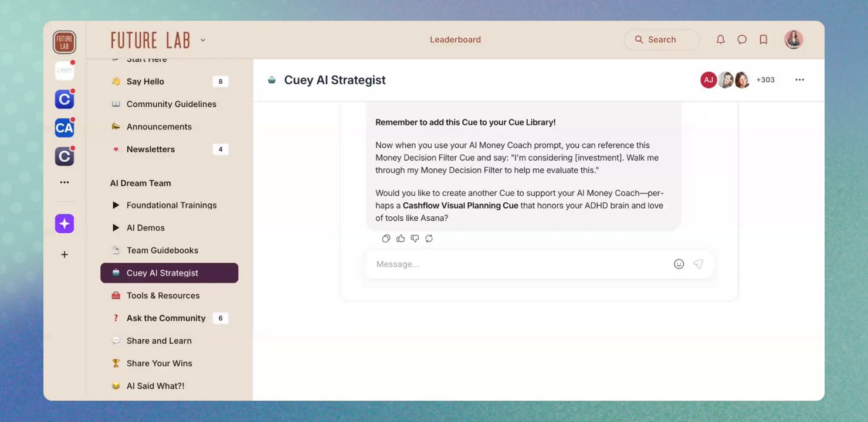Open notifications bell icon

721,39
